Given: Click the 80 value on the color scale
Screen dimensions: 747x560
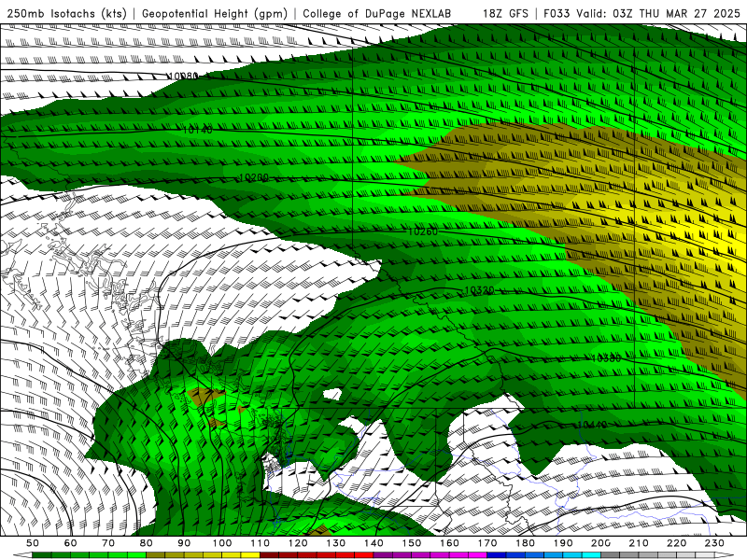Looking at the screenshot, I should pos(146,543).
